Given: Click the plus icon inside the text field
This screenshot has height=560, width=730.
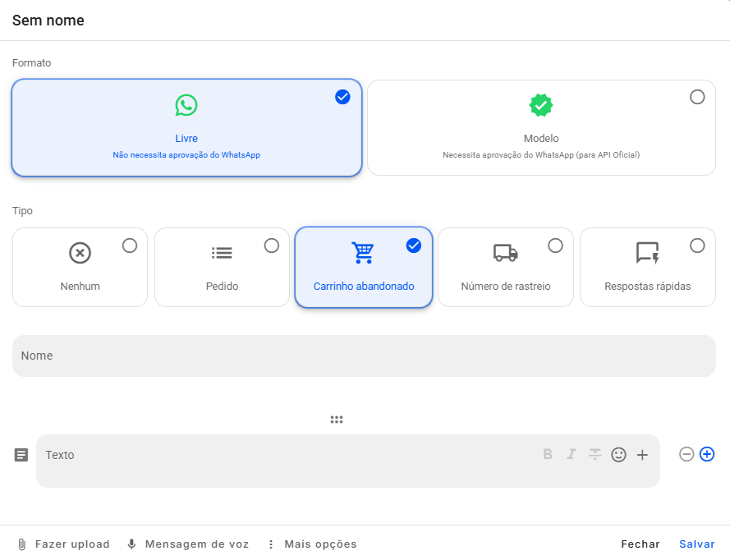Looking at the screenshot, I should coord(642,454).
